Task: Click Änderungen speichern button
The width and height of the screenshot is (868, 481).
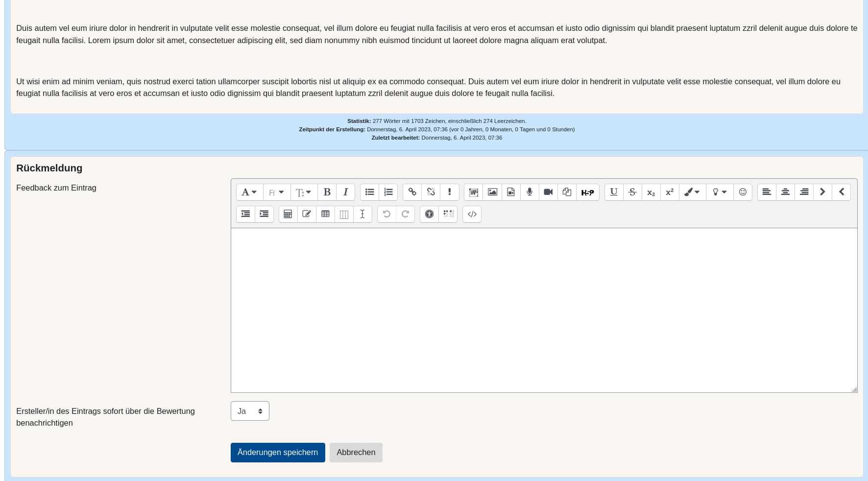Action: (x=278, y=453)
